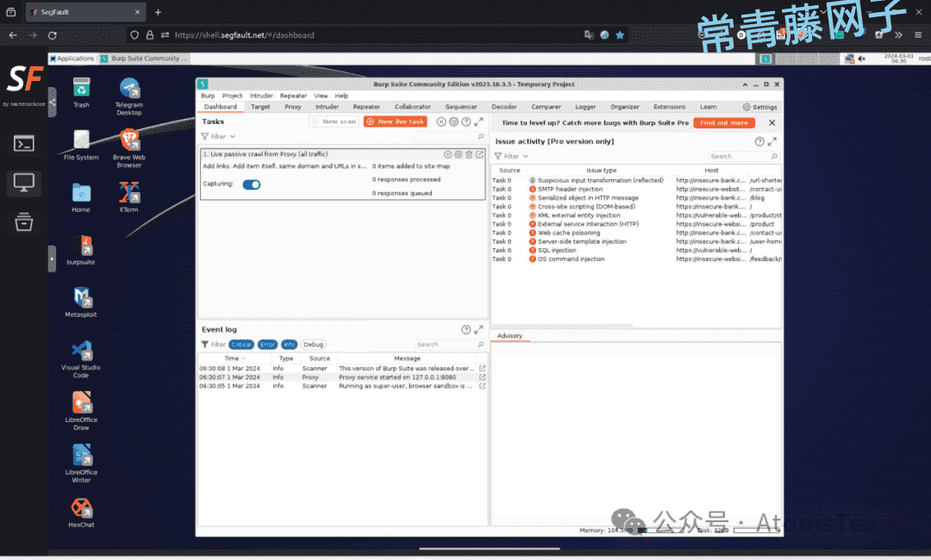Open the Help menu
931x560 pixels.
pos(341,96)
